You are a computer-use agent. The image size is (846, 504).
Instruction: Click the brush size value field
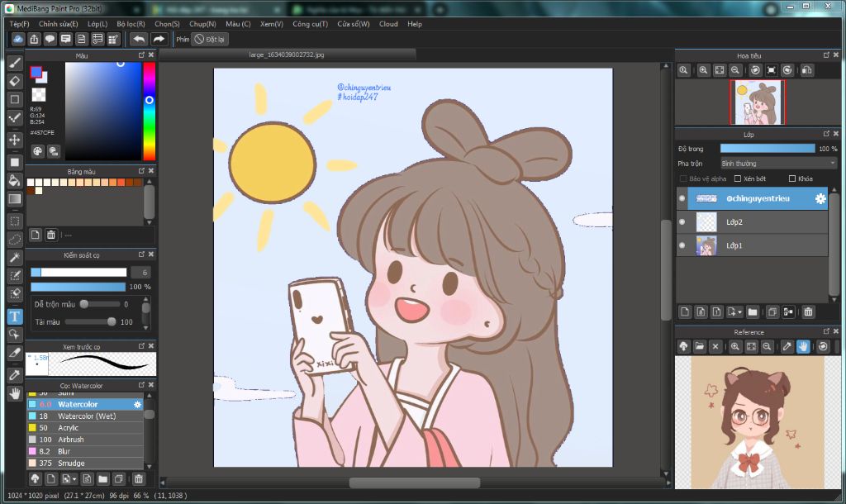pos(140,273)
